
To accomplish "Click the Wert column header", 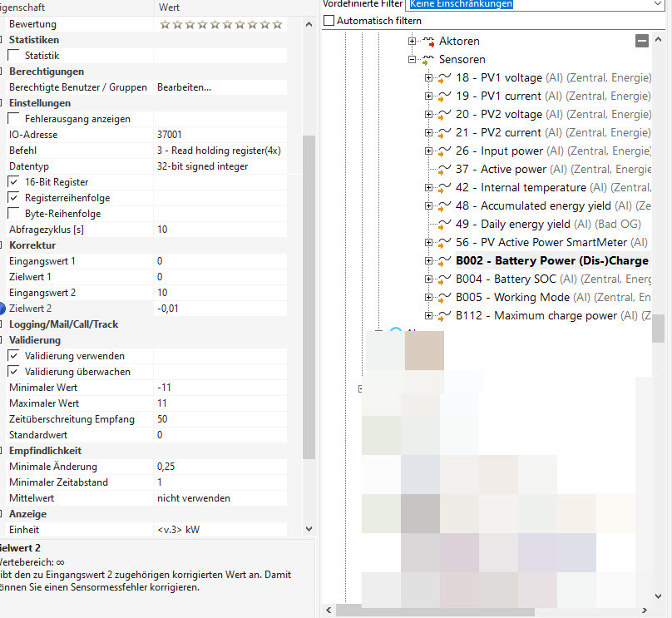I will coord(170,7).
